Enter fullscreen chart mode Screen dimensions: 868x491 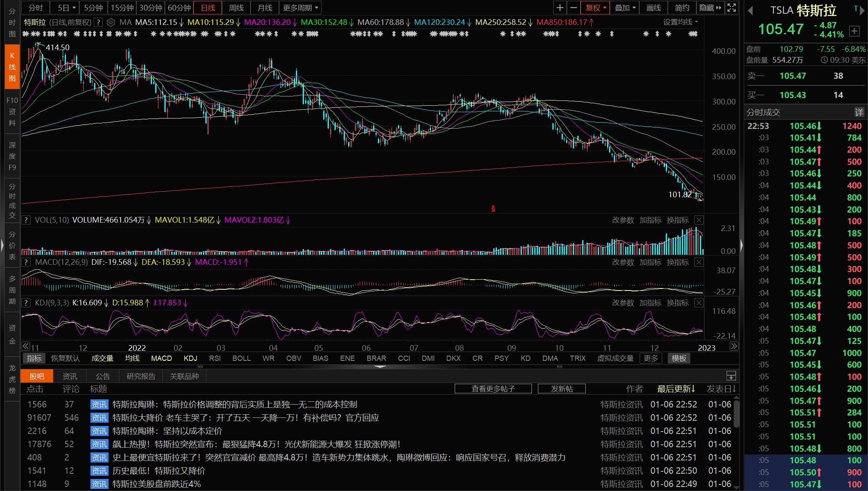click(732, 8)
